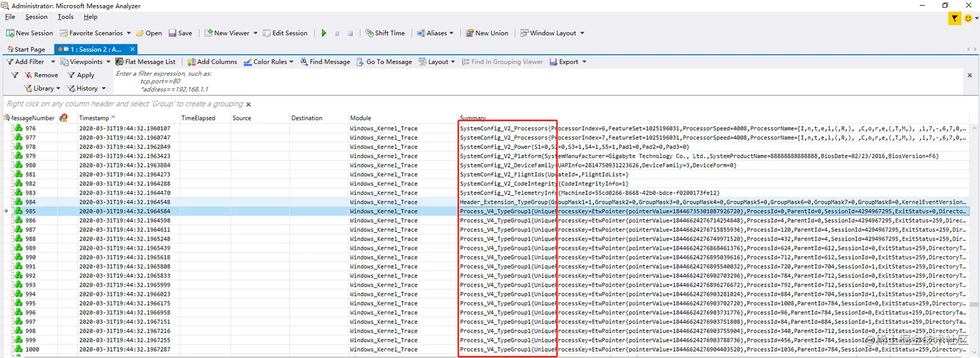980x358 pixels.
Task: Select the Header_Extension_TypeGroup summary row
Action: (713, 202)
